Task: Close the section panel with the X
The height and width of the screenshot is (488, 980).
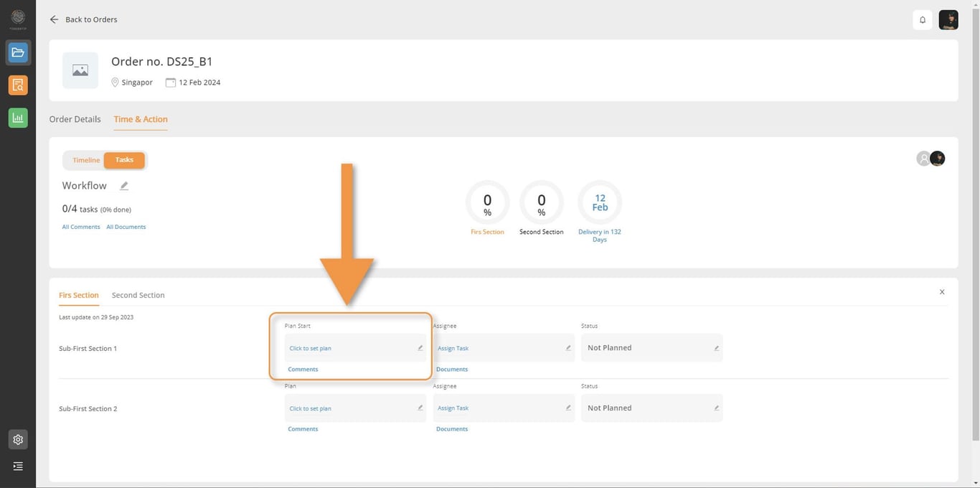Action: pyautogui.click(x=942, y=292)
